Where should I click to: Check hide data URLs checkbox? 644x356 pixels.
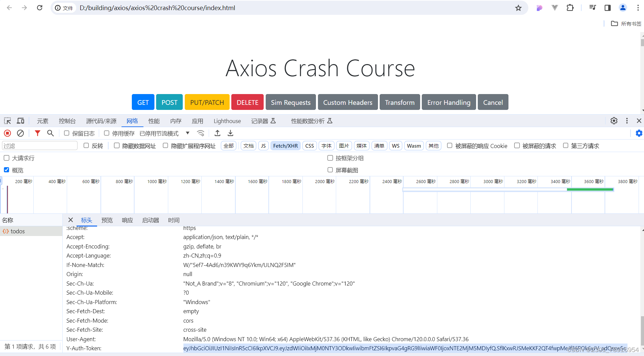tap(117, 146)
